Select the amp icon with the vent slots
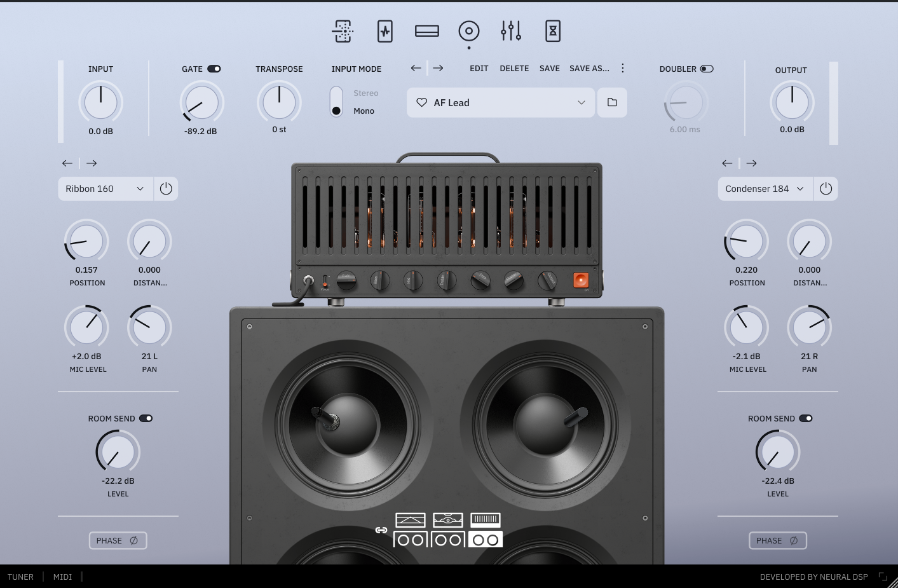The image size is (898, 588). point(486,520)
